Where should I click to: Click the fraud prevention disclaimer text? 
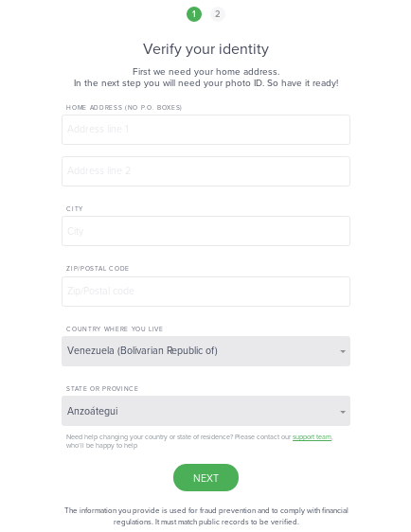pyautogui.click(x=206, y=516)
